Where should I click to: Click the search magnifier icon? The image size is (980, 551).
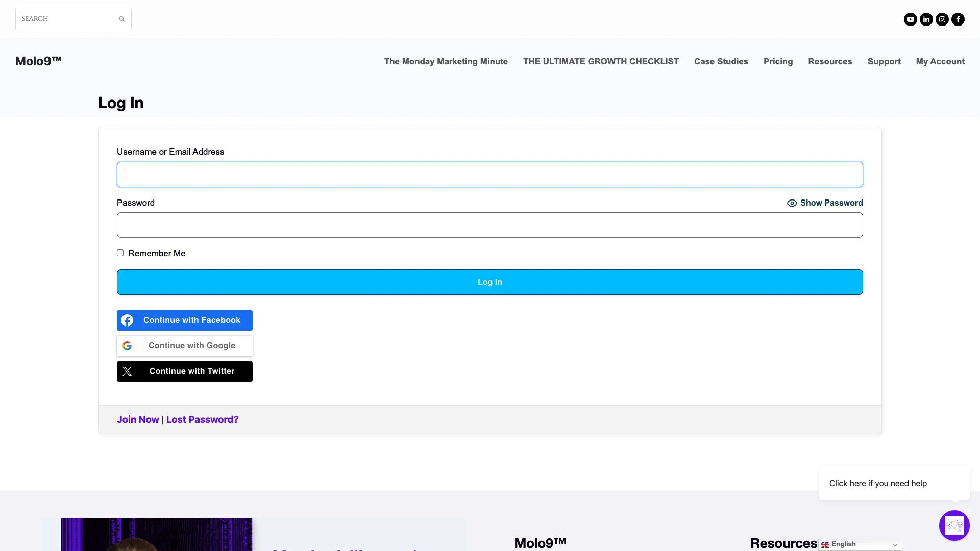tap(122, 19)
